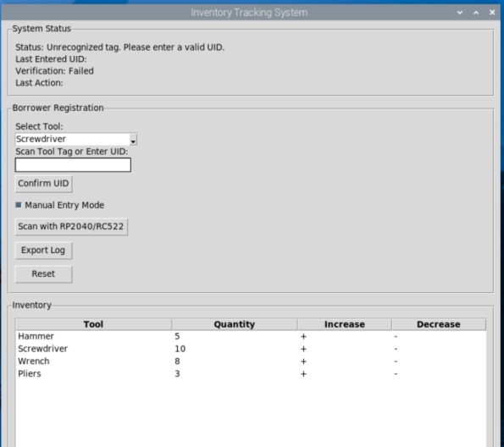Decrease Screwdriver quantity with minus
The height and width of the screenshot is (447, 504).
pos(396,349)
